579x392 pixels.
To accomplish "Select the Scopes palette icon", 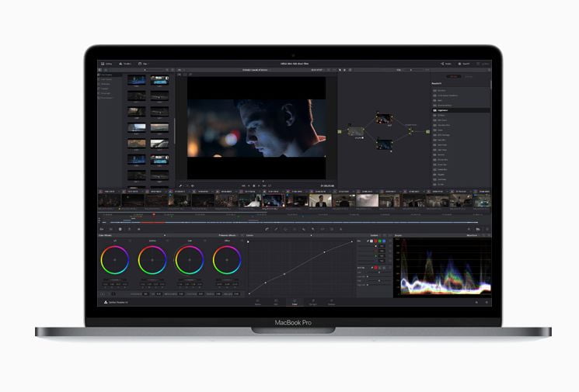I will click(478, 229).
